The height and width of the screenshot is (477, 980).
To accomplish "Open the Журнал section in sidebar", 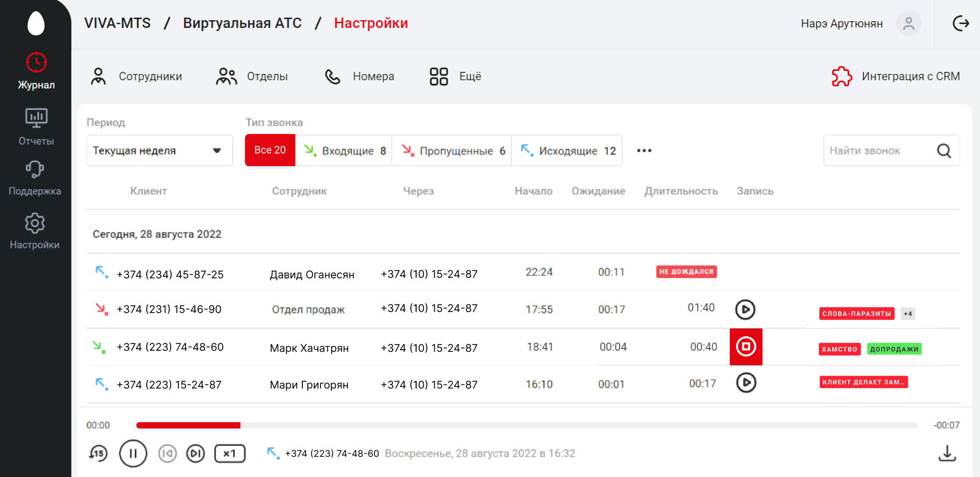I will point(36,71).
